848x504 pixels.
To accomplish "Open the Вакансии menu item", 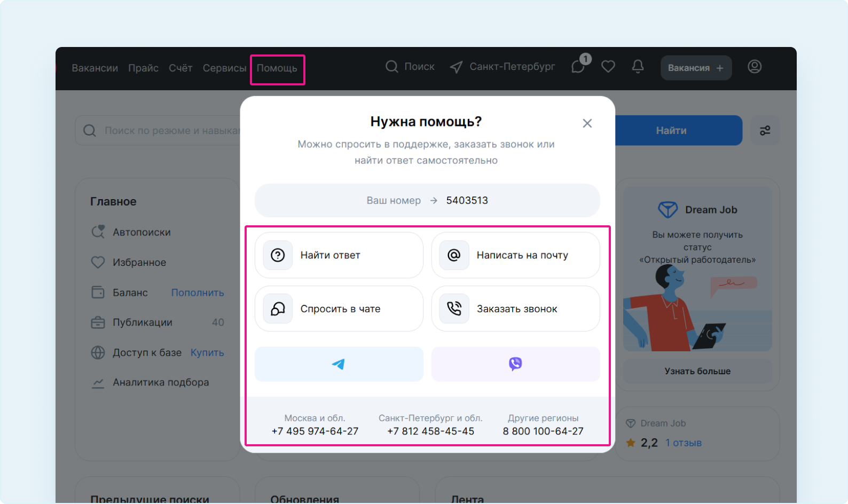I will pos(95,68).
